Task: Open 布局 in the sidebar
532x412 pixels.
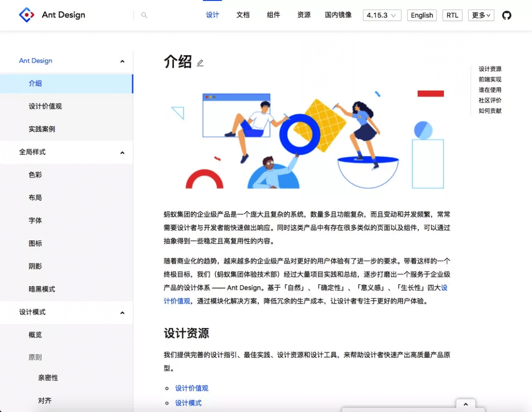Action: [x=66, y=198]
